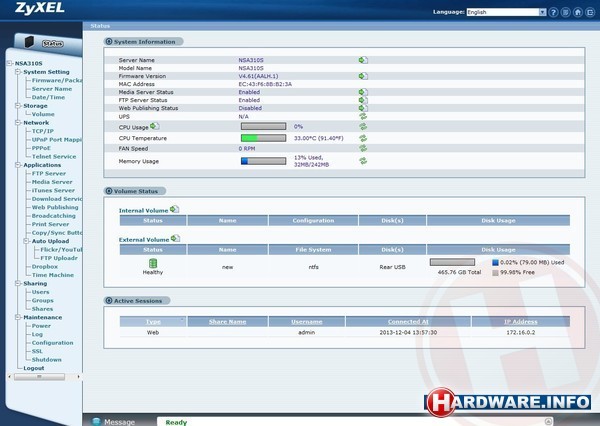Open Firmware/Packages in the tree
This screenshot has height=426, width=600.
[x=57, y=80]
